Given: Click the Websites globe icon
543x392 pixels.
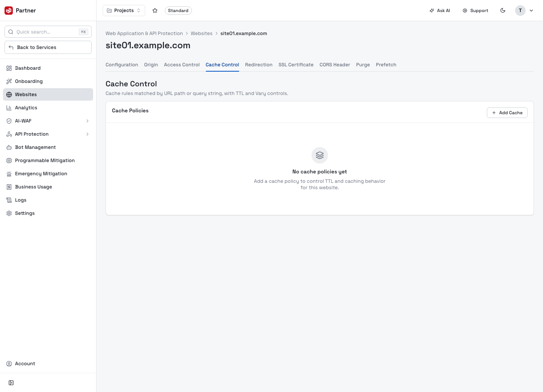Looking at the screenshot, I should pyautogui.click(x=9, y=95).
